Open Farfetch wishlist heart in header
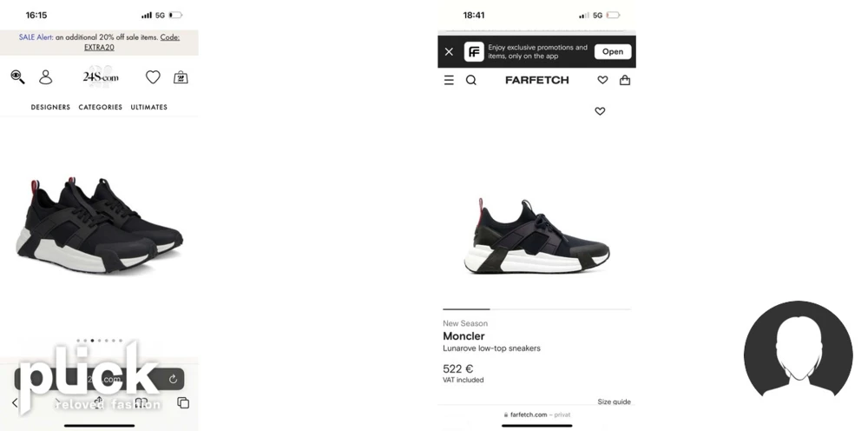Image resolution: width=868 pixels, height=431 pixels. point(602,80)
